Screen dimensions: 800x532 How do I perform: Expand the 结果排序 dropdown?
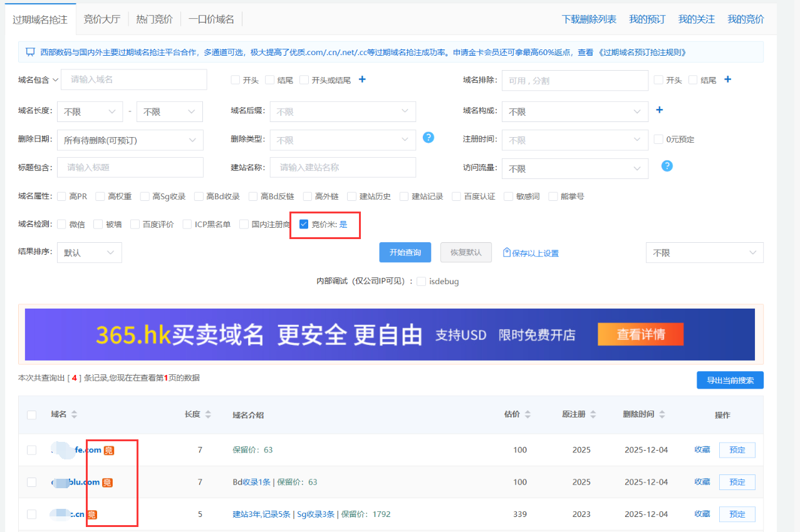pos(90,253)
